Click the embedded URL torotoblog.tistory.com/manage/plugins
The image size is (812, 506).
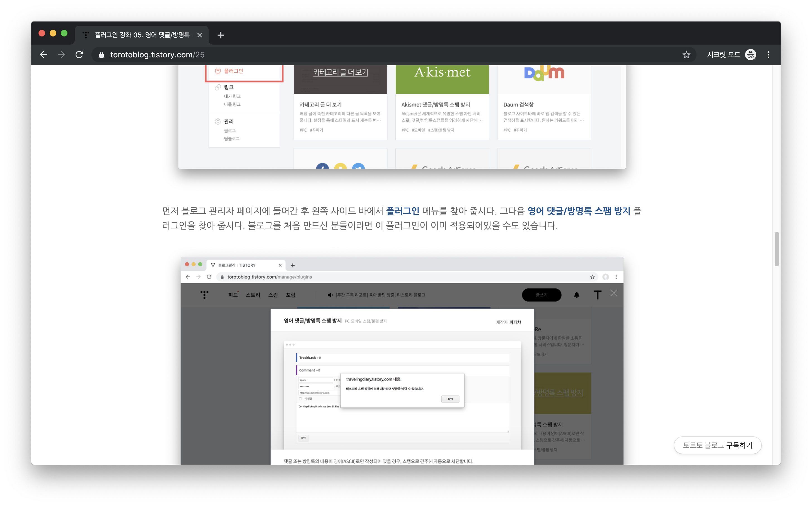tap(270, 277)
